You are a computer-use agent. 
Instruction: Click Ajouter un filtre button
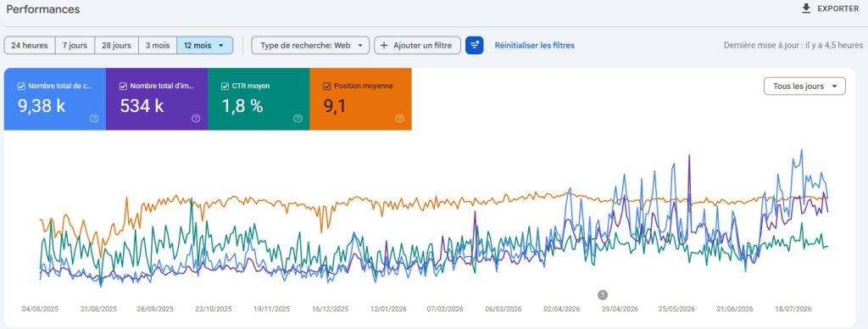pos(417,46)
